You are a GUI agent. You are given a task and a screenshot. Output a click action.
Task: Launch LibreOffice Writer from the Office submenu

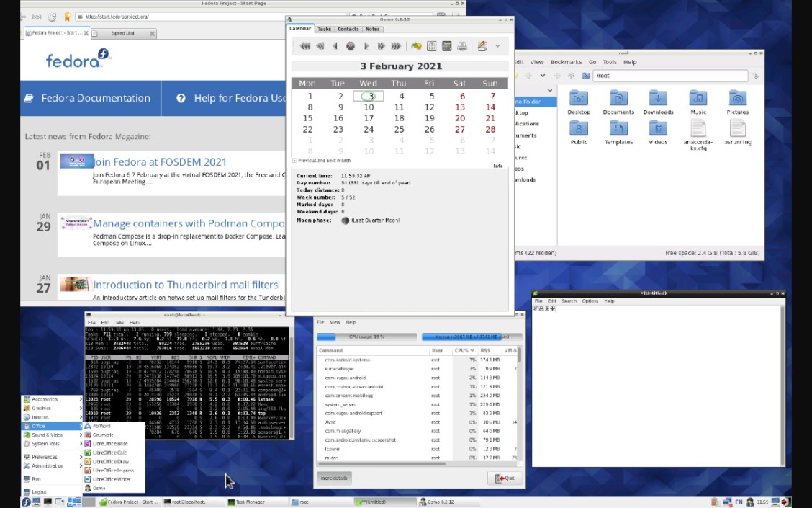click(x=112, y=479)
